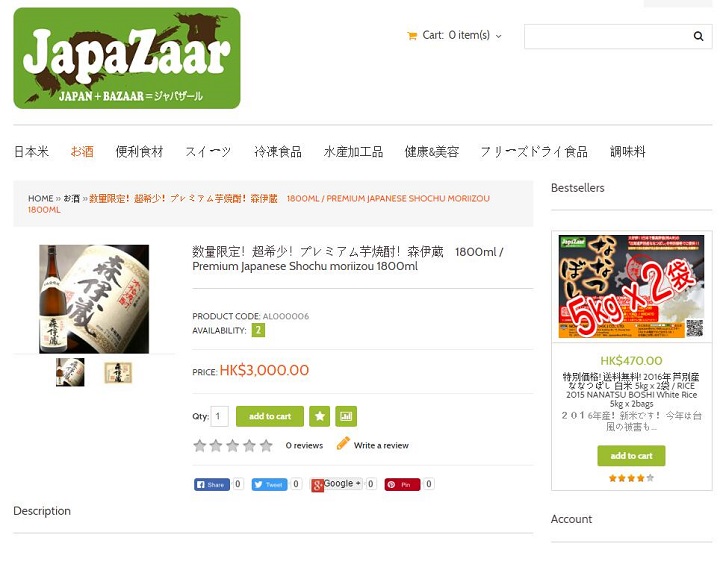
Task: Click the pencil Write a review icon
Action: (343, 443)
